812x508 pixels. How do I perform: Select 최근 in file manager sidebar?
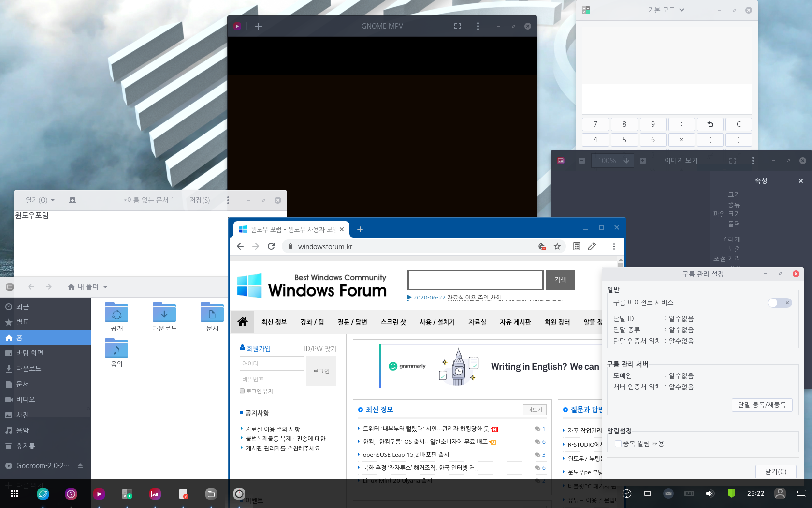(45, 306)
